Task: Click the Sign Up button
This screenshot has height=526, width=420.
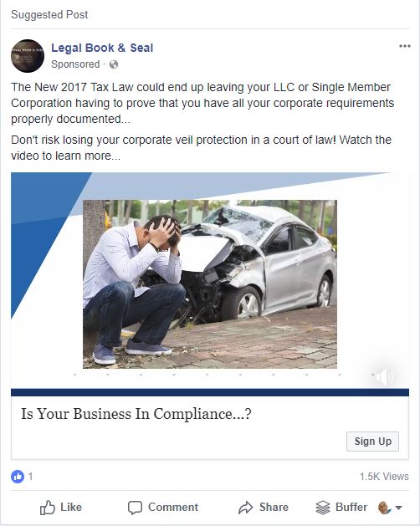Action: (372, 442)
